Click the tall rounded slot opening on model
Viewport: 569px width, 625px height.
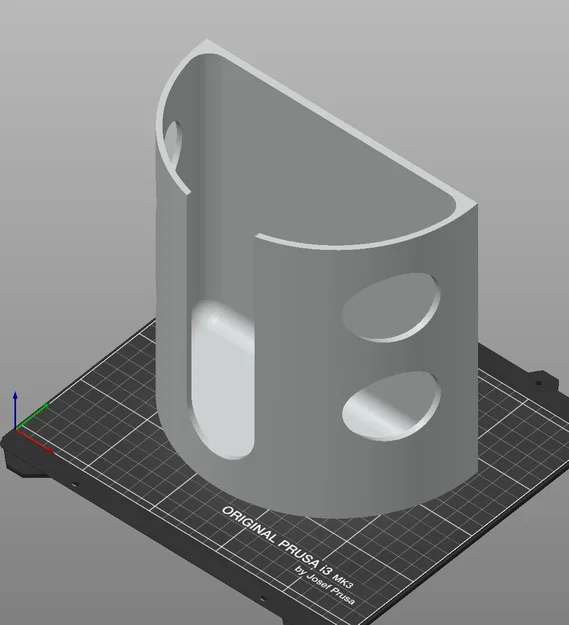coord(222,379)
